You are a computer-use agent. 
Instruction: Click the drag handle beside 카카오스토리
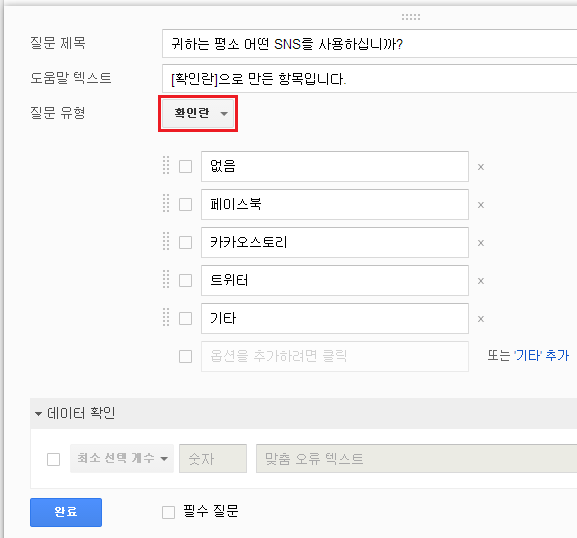[166, 241]
